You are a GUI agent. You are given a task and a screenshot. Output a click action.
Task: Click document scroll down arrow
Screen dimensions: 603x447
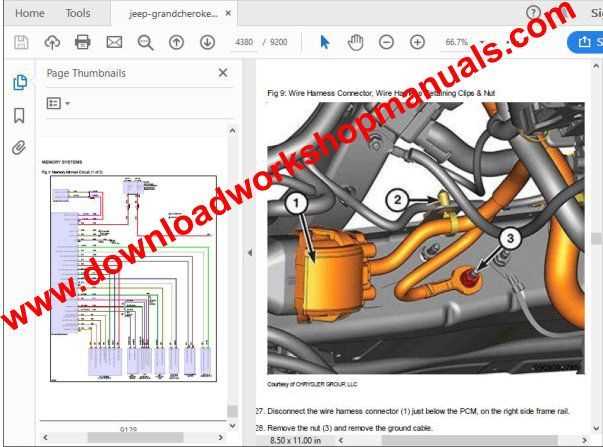596,428
